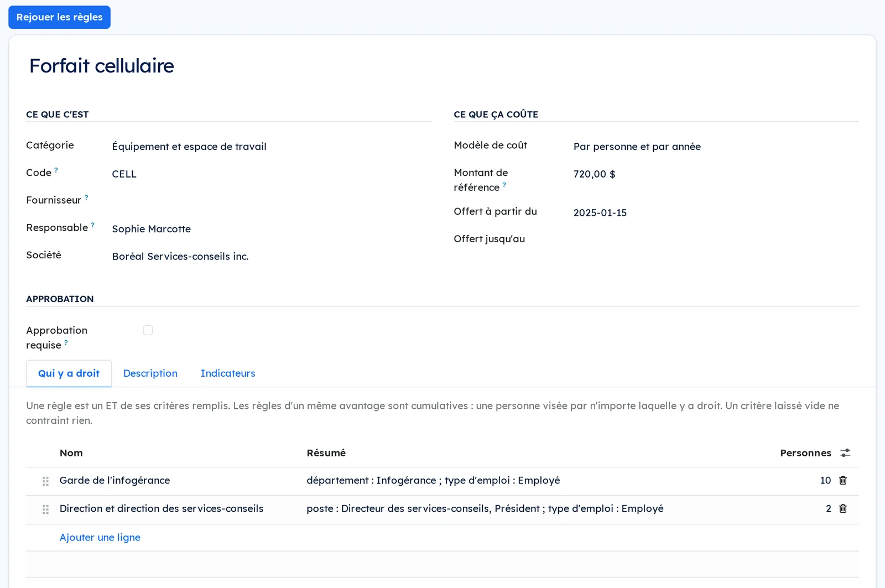Show help tooltip next to Responsable label
Screen dimensions: 885x588
tap(92, 225)
